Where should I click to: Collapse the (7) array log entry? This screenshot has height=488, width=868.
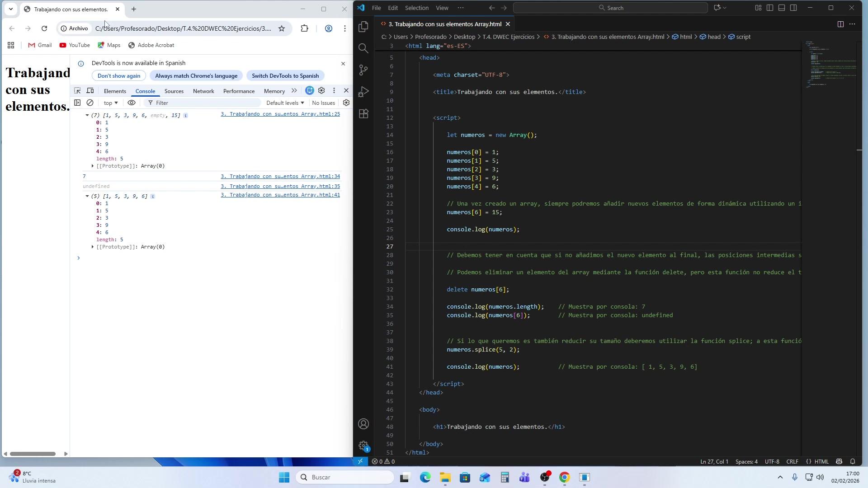[x=87, y=115]
